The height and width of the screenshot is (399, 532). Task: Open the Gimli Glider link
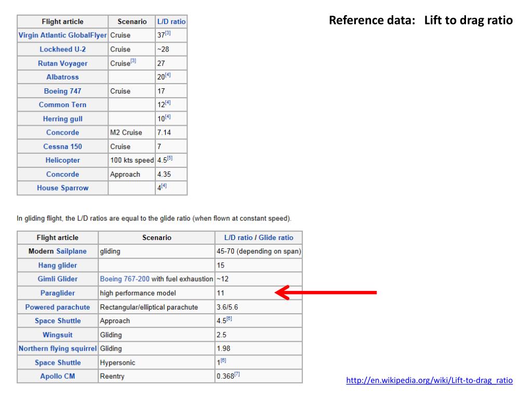[57, 279]
